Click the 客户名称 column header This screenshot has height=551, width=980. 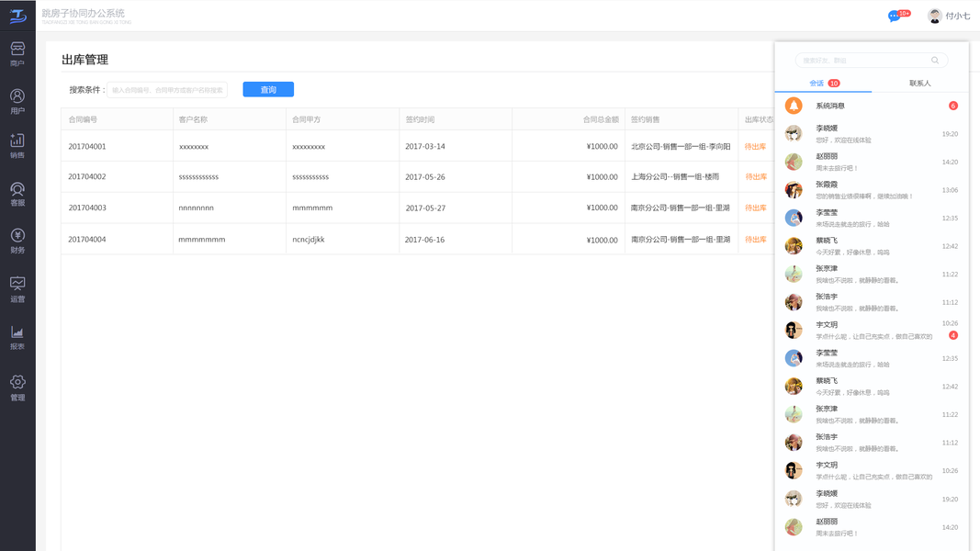point(193,119)
